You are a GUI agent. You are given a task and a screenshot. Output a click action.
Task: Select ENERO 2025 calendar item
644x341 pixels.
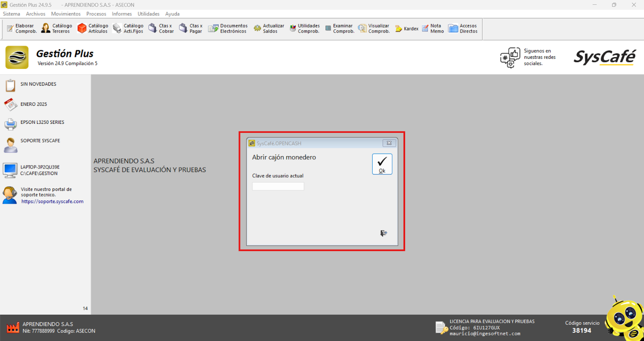(33, 104)
